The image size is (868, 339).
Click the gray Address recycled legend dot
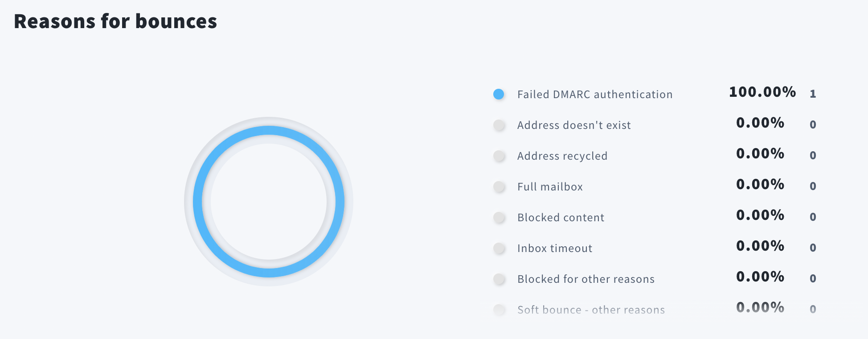[x=499, y=156]
